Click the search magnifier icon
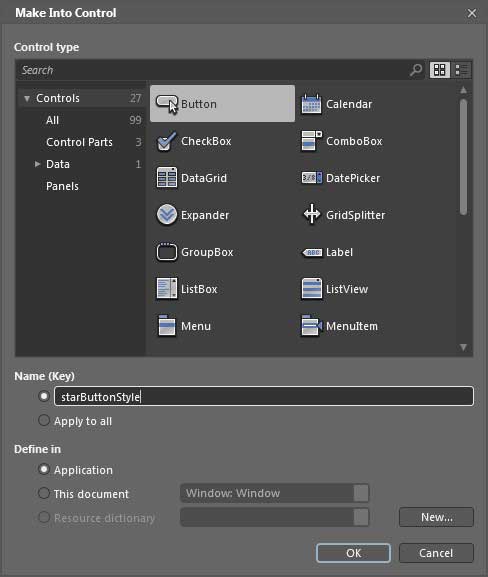This screenshot has height=577, width=488. (416, 70)
